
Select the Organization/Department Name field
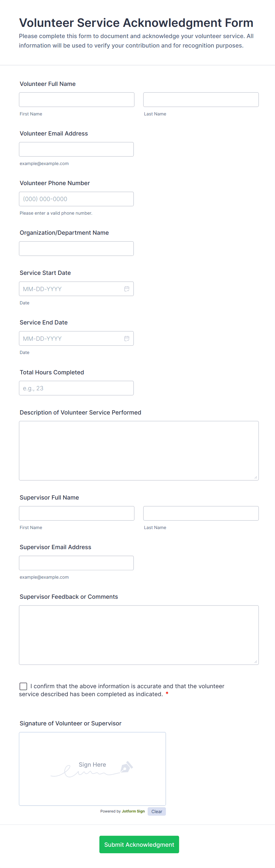[x=76, y=248]
